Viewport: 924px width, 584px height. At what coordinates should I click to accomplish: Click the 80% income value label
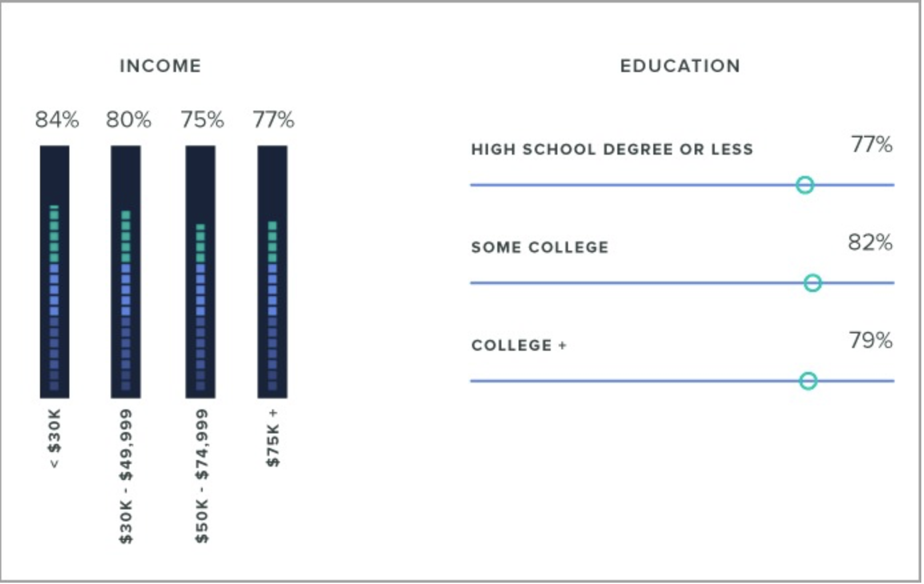click(129, 120)
